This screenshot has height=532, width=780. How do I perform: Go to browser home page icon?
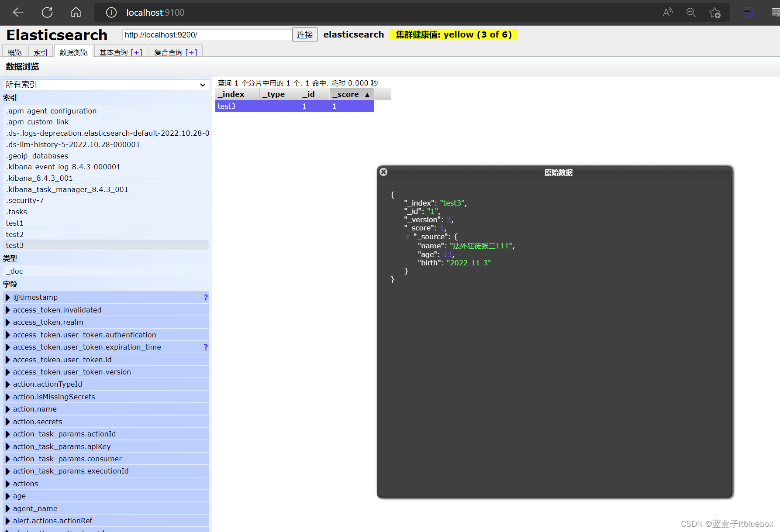76,13
